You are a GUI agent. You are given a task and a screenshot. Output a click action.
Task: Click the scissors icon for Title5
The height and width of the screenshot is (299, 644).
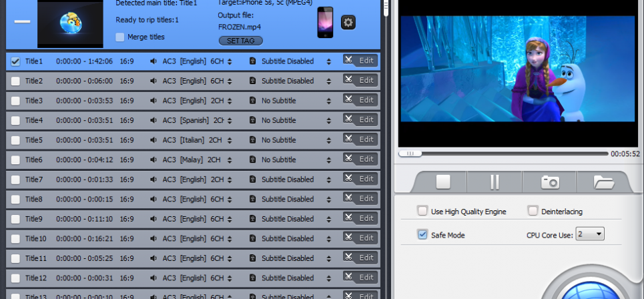point(349,139)
